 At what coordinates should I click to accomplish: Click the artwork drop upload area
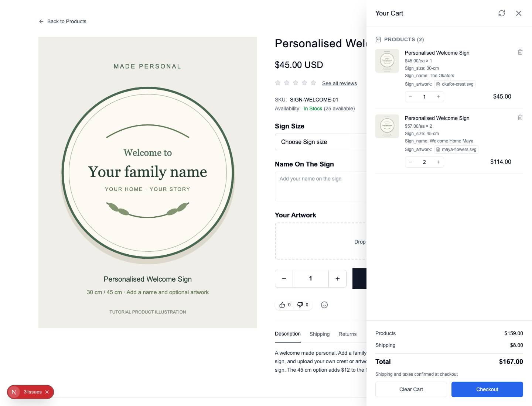click(x=321, y=241)
